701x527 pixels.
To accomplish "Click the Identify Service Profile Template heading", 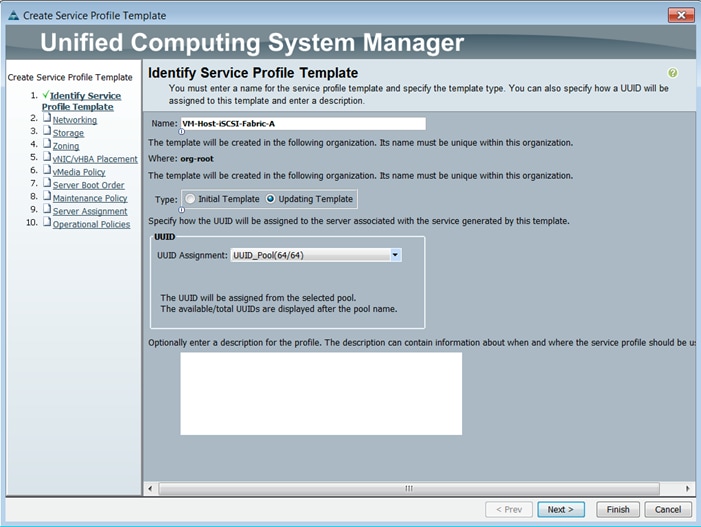I will 253,73.
